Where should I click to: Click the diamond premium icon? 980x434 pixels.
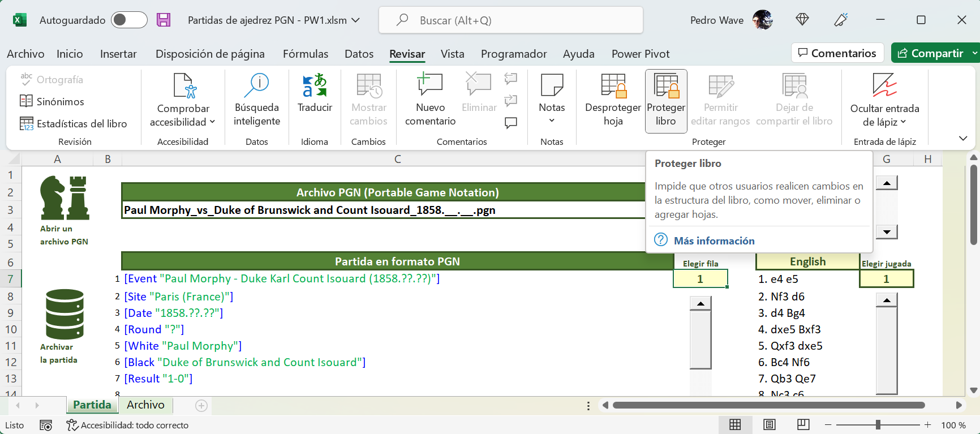[x=802, y=20]
